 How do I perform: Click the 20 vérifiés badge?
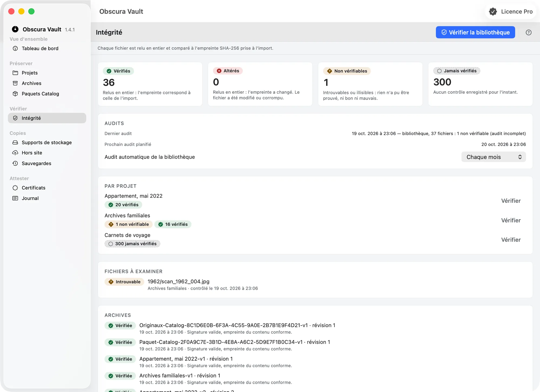(x=123, y=205)
